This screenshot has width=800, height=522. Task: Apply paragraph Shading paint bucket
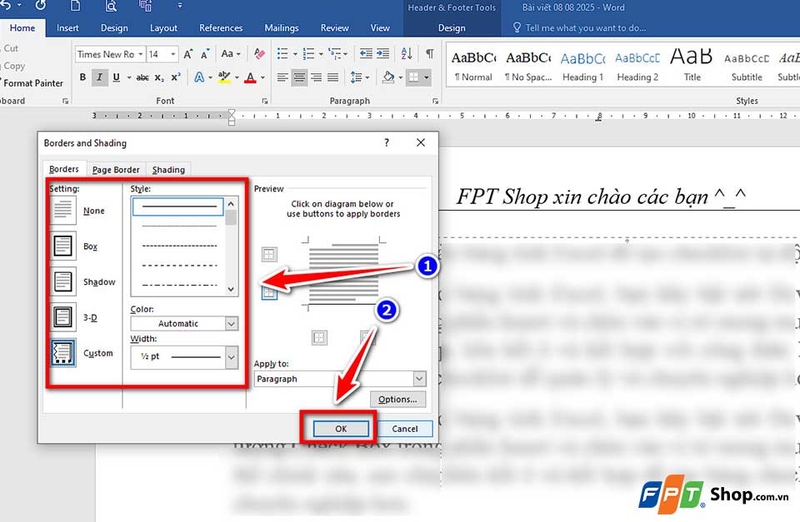coord(388,78)
